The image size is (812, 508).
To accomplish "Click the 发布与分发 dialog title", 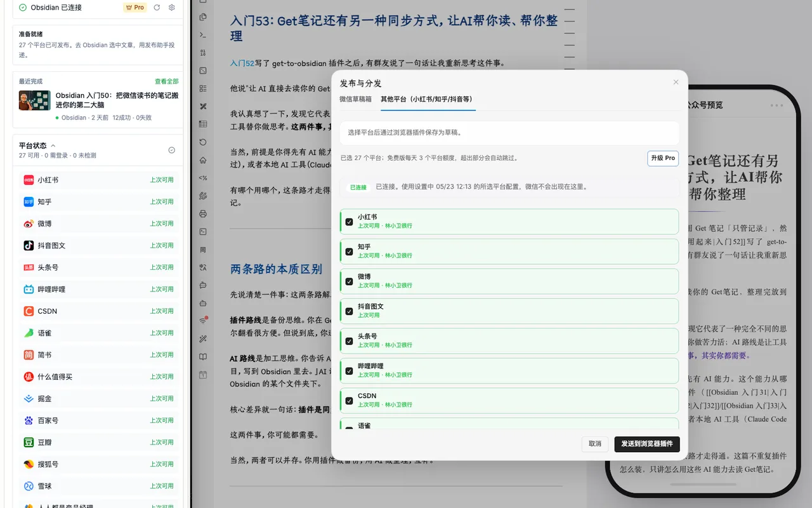I will pos(360,83).
